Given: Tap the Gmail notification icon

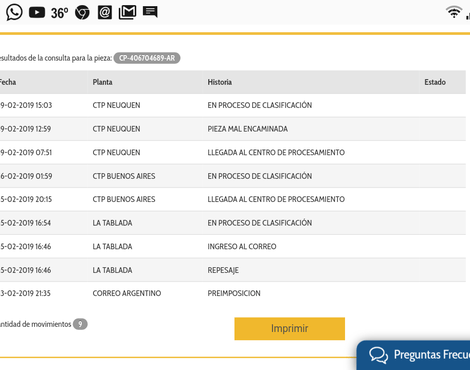Looking at the screenshot, I should point(127,13).
